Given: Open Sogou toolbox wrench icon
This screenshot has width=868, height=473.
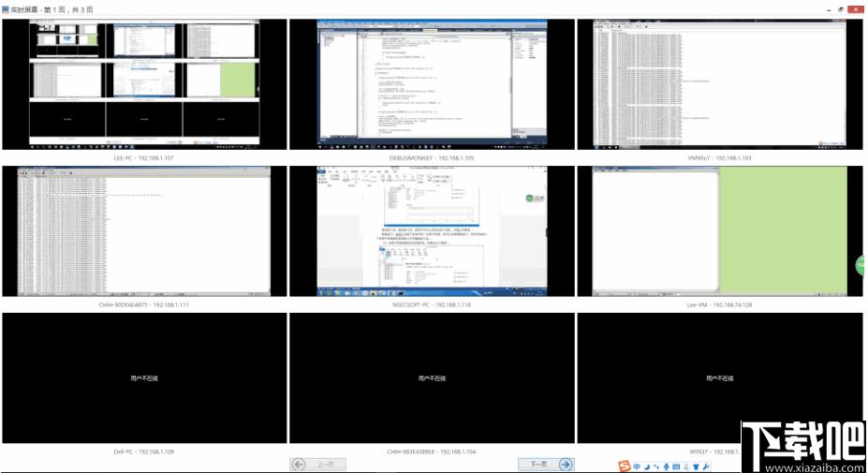Looking at the screenshot, I should tap(706, 466).
